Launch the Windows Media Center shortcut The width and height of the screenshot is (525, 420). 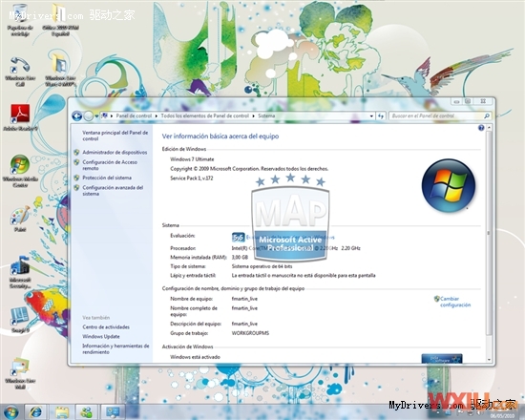[20, 171]
